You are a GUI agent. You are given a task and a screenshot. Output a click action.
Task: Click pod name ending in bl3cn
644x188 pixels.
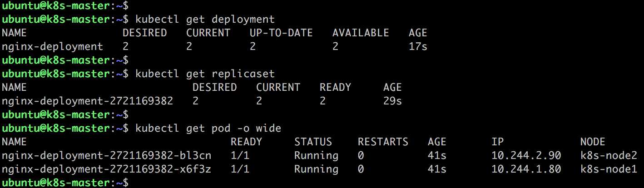click(x=106, y=155)
